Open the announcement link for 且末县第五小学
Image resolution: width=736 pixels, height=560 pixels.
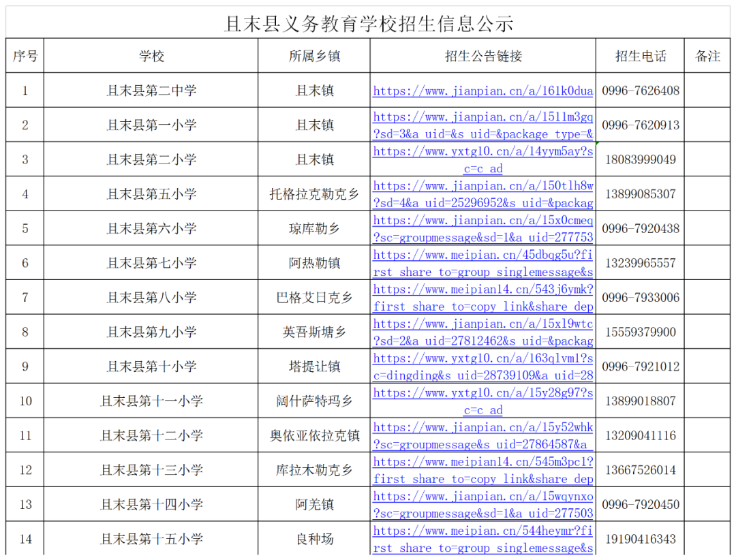click(482, 187)
